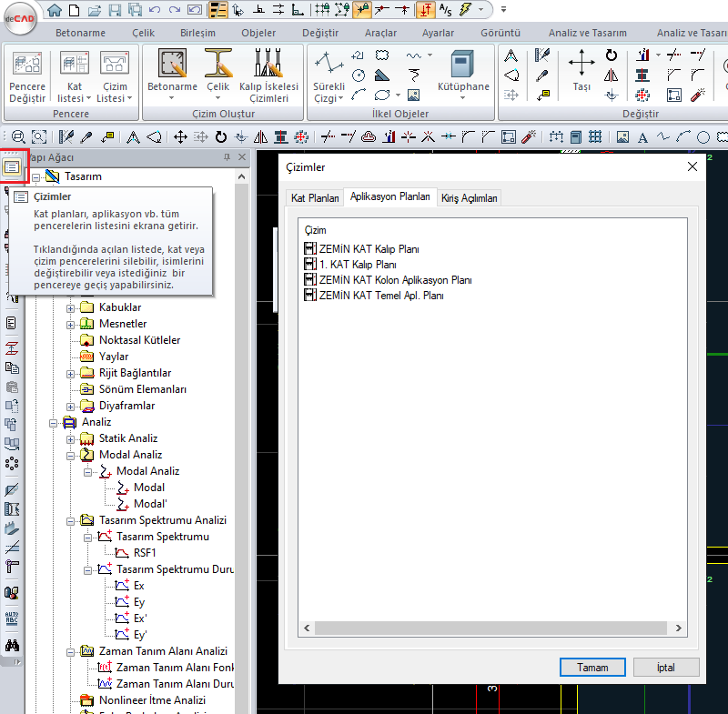Viewport: 728px width, 714px height.
Task: Select the Taşı move tool
Action: click(x=581, y=70)
